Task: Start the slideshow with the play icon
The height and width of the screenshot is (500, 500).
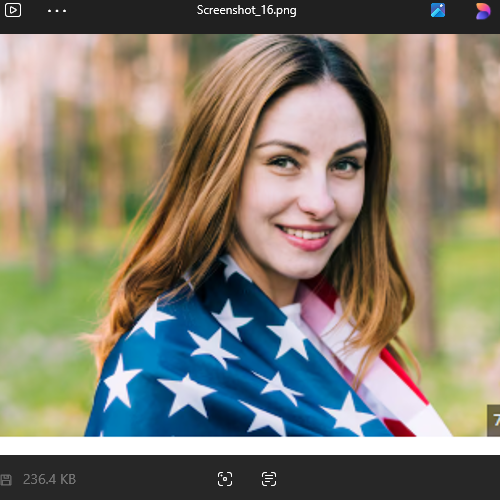Action: pos(13,10)
